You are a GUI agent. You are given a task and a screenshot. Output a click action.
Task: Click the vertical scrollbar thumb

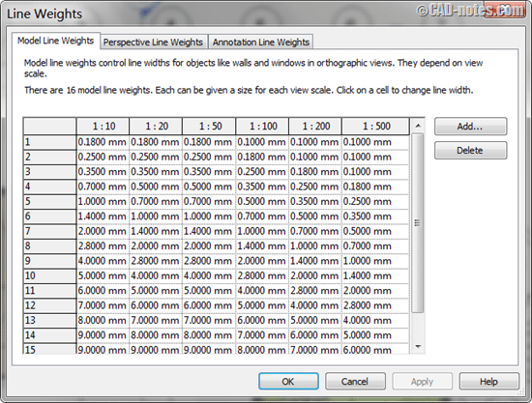[x=418, y=223]
